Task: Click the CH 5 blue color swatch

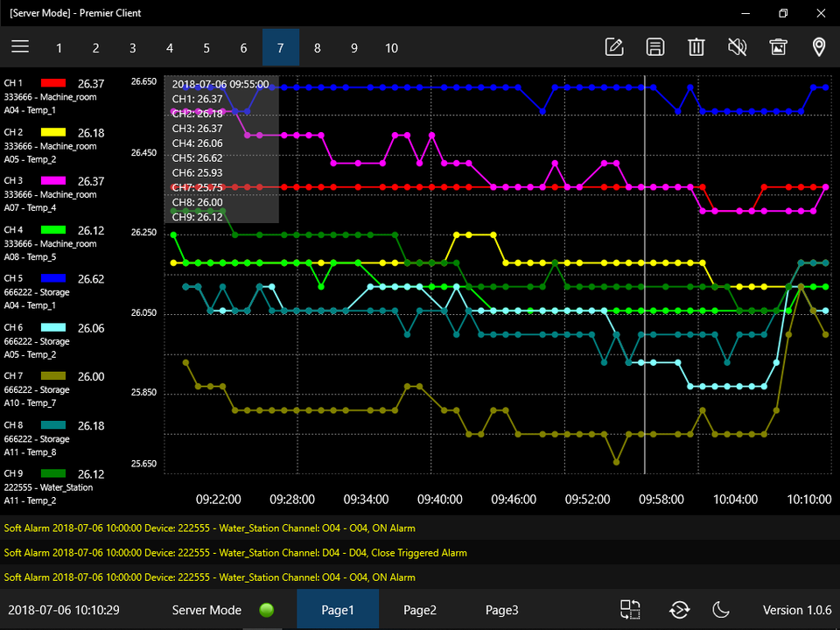Action: (53, 279)
